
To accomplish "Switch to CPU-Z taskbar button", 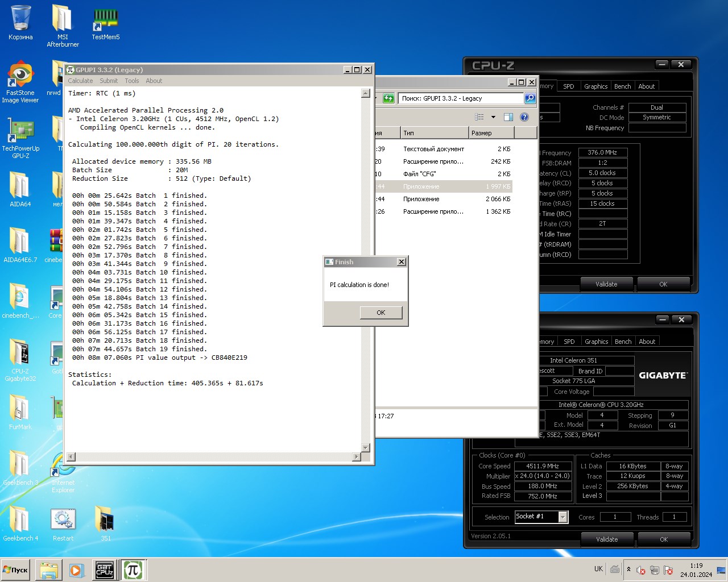I will click(x=105, y=570).
